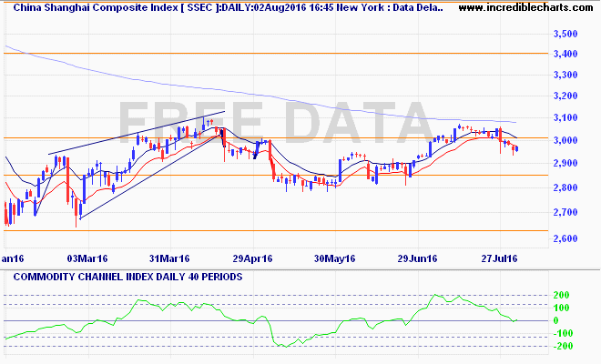Click the chart title 'China Shanghai Composite Index'
601x364 pixels.
96,7
